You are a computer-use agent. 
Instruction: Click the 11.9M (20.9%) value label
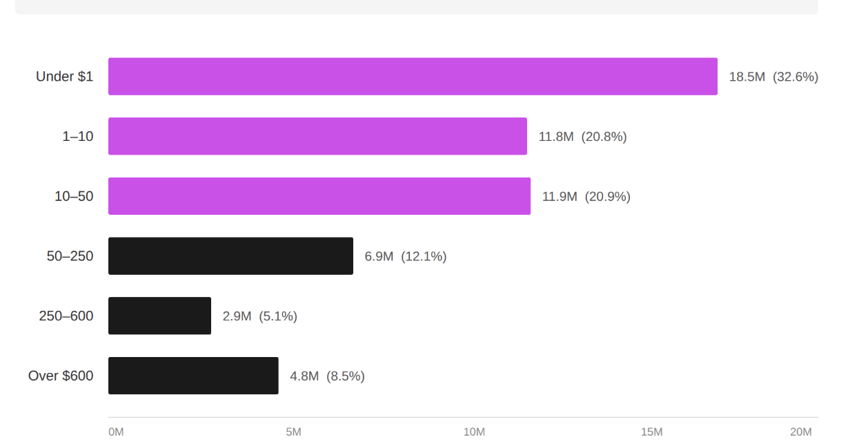[x=586, y=197]
